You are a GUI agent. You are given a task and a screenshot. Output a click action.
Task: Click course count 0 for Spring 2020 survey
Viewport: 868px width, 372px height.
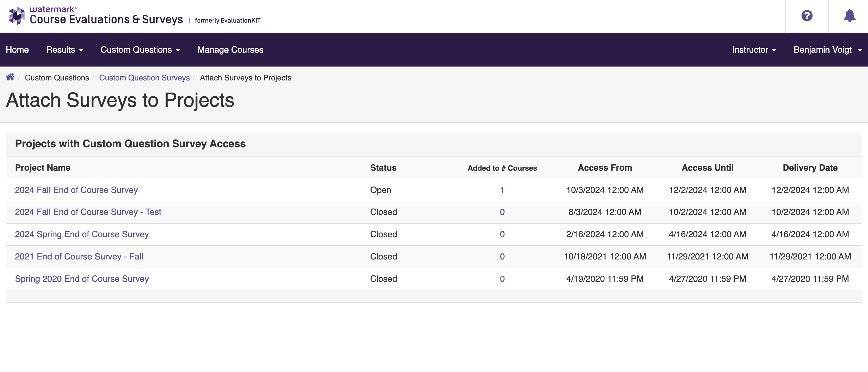pos(502,279)
